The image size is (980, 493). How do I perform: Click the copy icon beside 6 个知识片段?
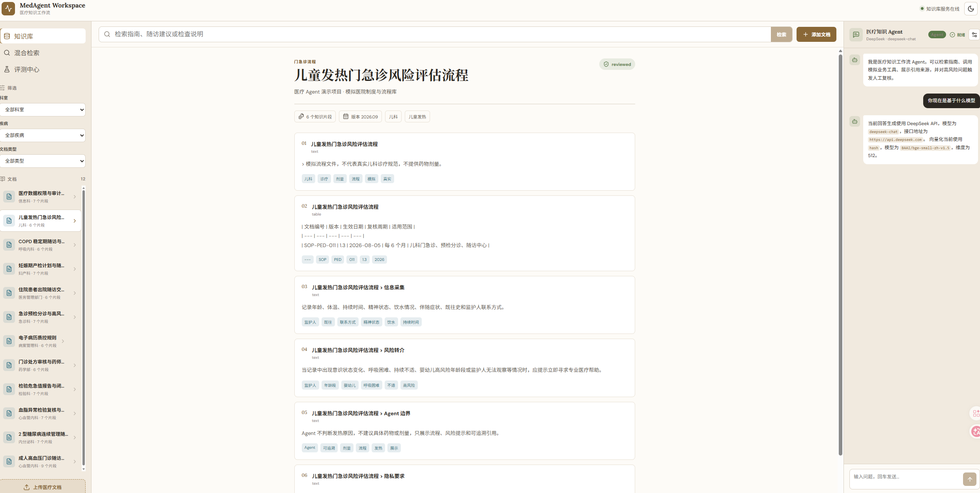(x=301, y=116)
